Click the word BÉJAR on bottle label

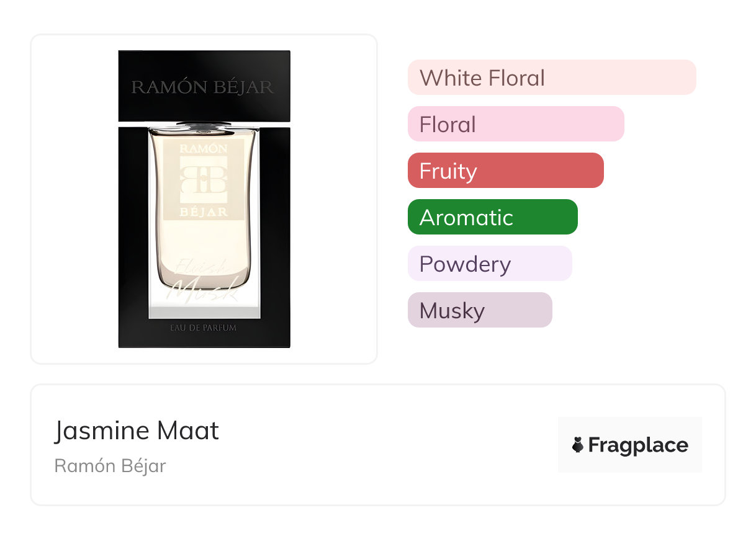point(204,212)
